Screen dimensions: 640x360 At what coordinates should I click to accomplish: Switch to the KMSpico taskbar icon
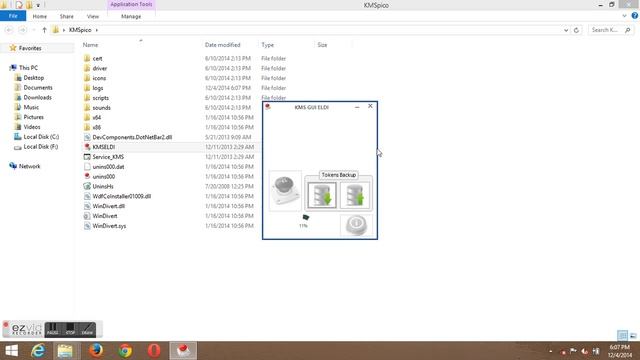pyautogui.click(x=183, y=351)
